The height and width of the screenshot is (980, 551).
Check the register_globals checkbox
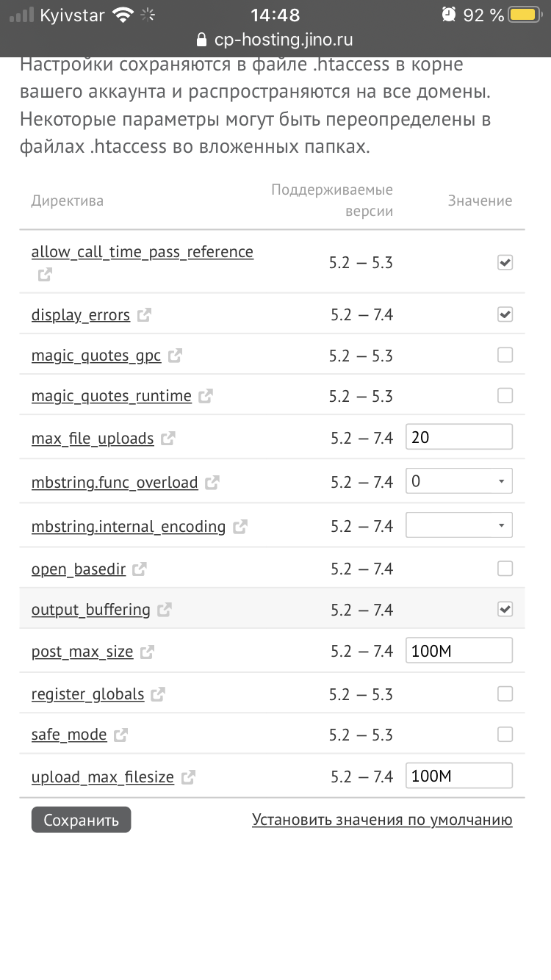(505, 693)
